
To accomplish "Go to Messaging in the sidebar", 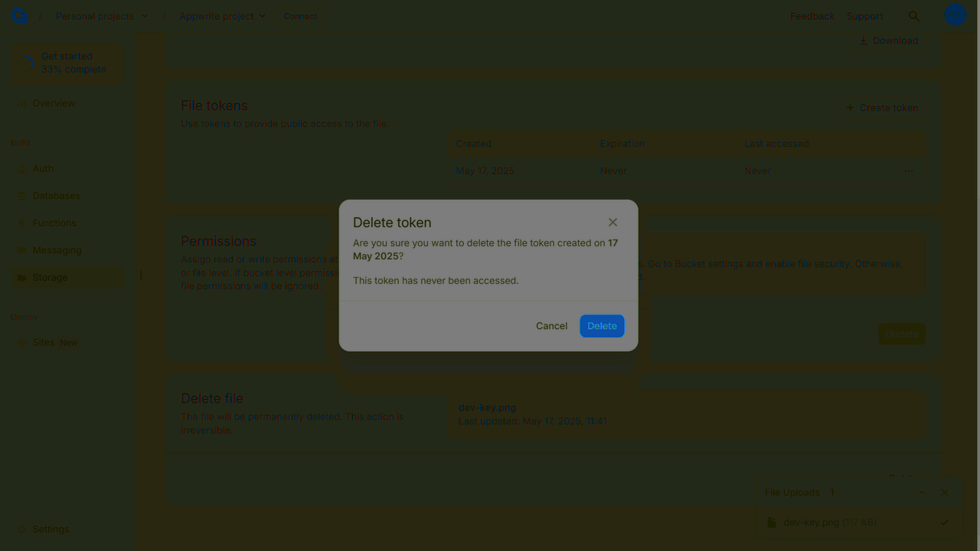I will tap(57, 249).
